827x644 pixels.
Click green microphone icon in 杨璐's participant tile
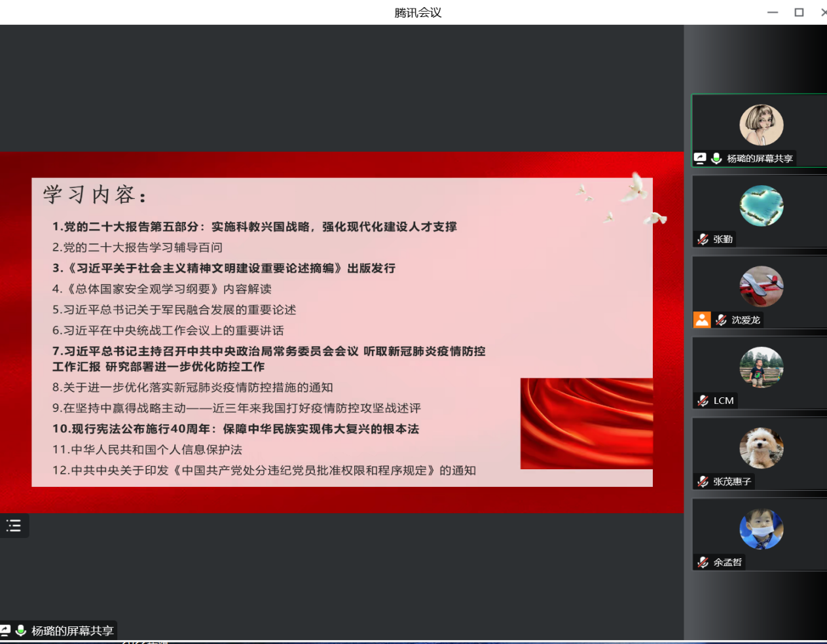[716, 158]
